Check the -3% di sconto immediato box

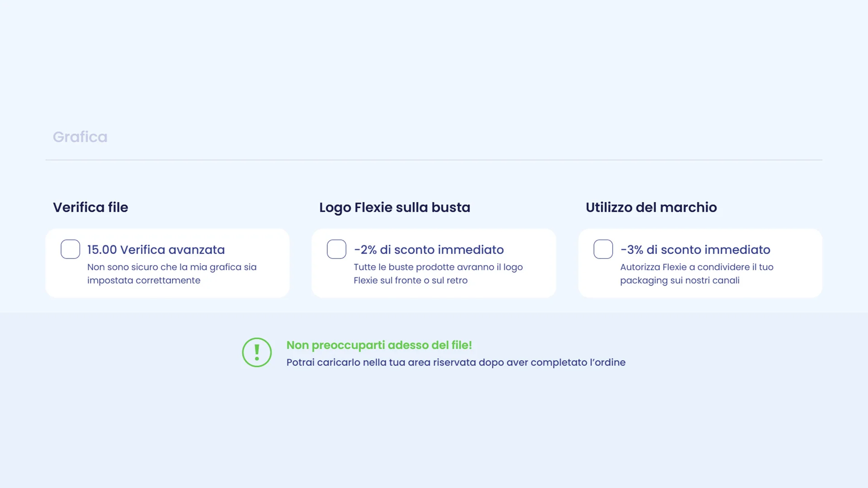coord(603,249)
